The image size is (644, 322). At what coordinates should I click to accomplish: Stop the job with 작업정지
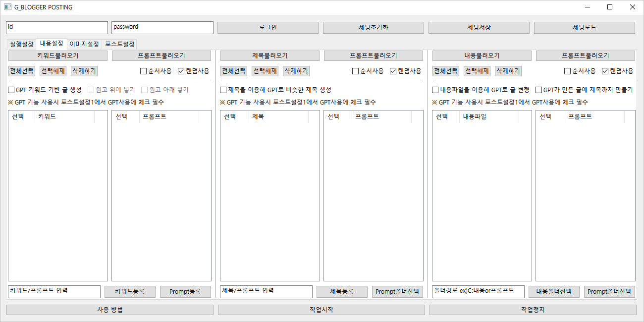point(533,310)
